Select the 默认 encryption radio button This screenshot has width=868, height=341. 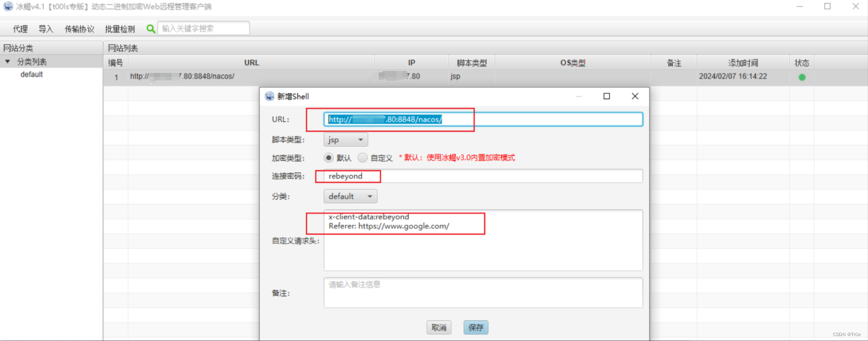[329, 158]
